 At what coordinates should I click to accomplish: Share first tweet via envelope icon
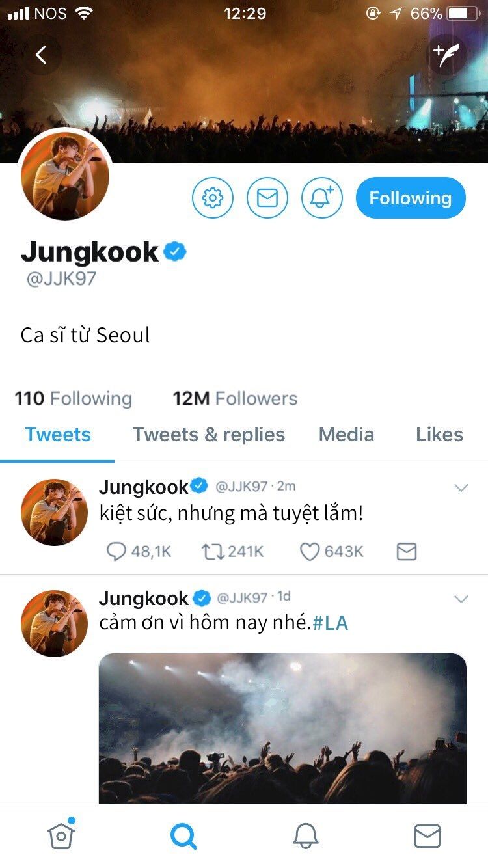click(x=407, y=552)
